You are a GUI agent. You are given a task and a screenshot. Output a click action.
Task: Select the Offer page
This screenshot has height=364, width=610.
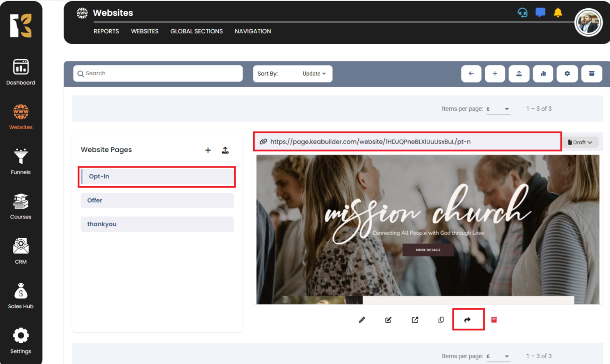(157, 200)
